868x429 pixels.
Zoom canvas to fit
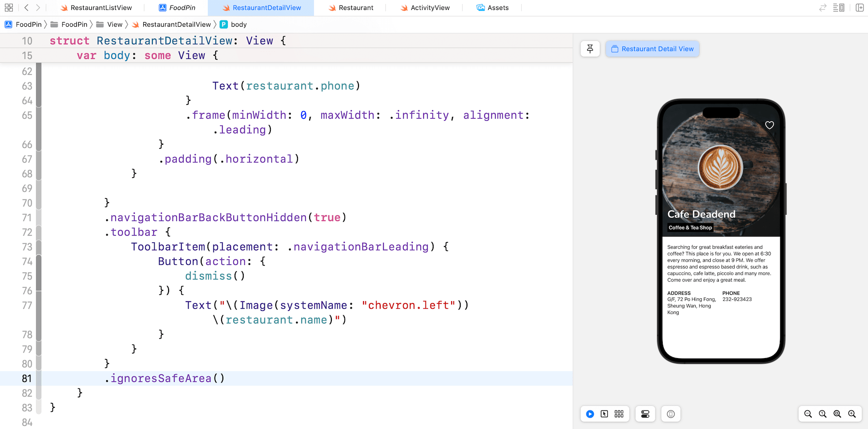coord(837,414)
